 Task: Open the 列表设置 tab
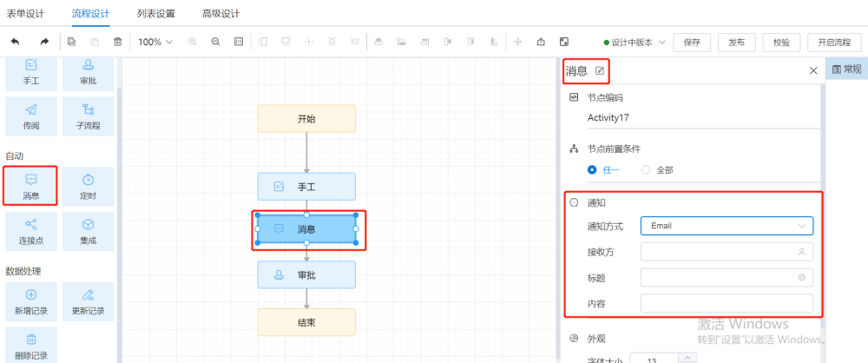click(x=155, y=14)
